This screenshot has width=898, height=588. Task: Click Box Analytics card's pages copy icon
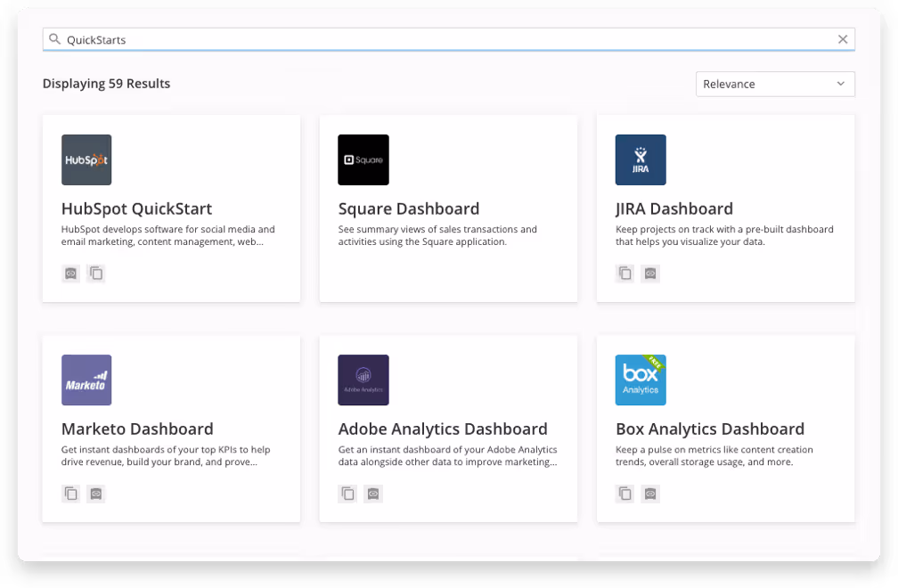pyautogui.click(x=625, y=494)
